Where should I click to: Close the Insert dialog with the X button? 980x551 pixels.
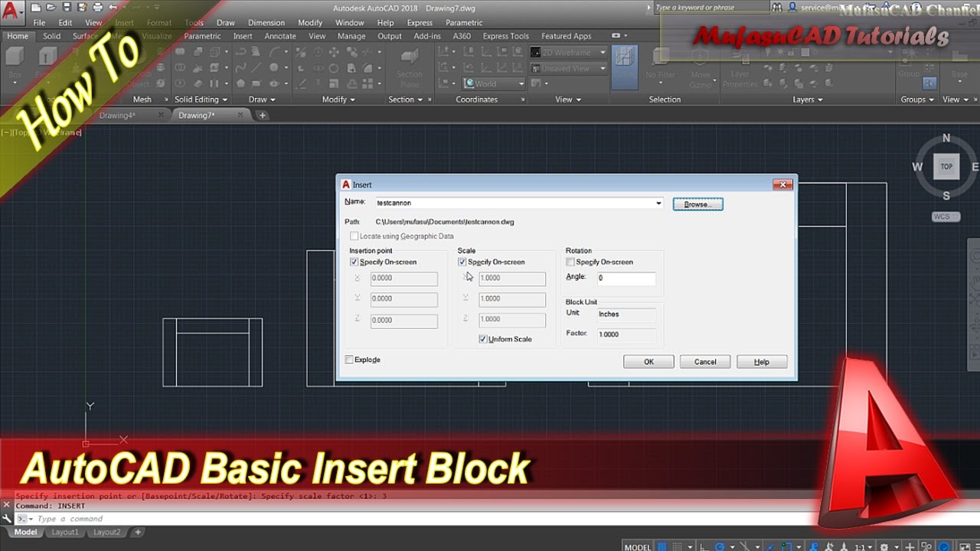pos(782,184)
